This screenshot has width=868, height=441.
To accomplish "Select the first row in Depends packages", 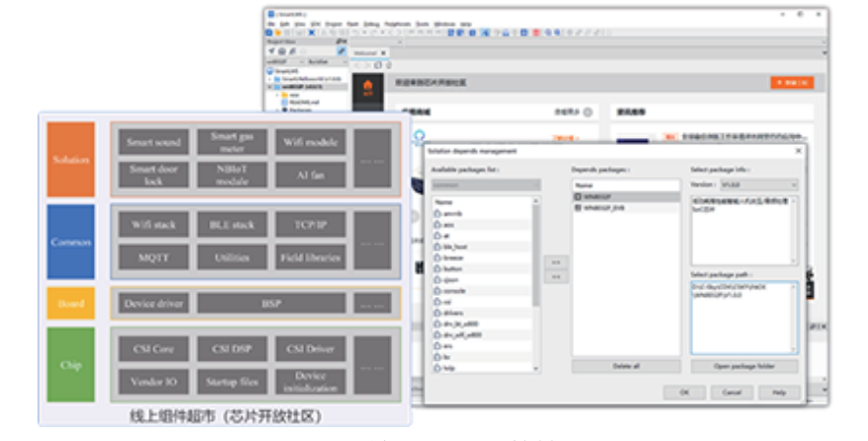I will point(626,197).
